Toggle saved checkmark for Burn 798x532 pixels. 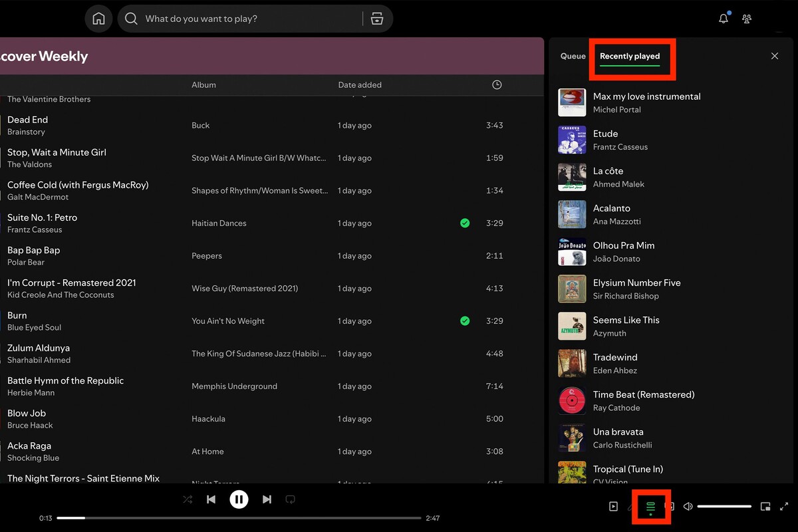point(465,321)
